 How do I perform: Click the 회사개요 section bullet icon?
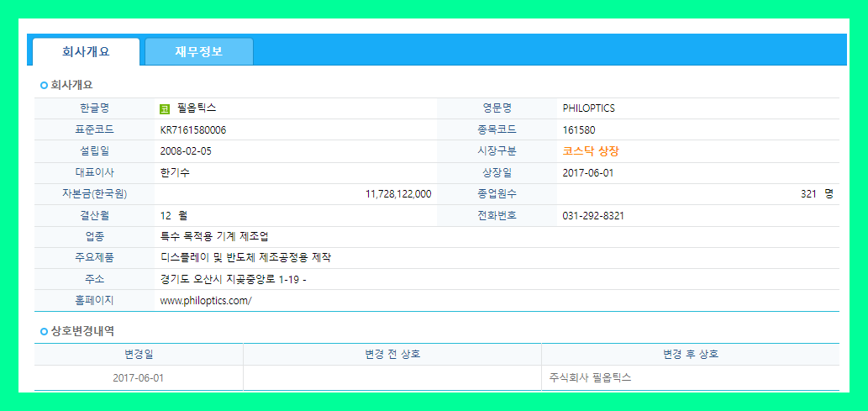45,85
